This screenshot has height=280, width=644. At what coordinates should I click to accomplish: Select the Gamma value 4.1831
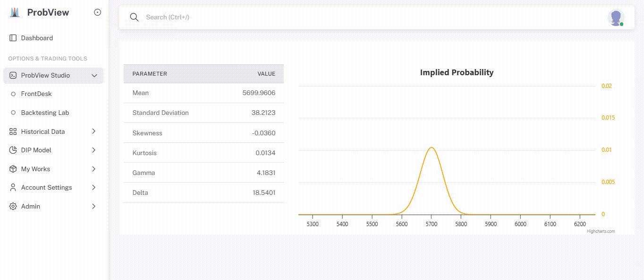point(266,173)
